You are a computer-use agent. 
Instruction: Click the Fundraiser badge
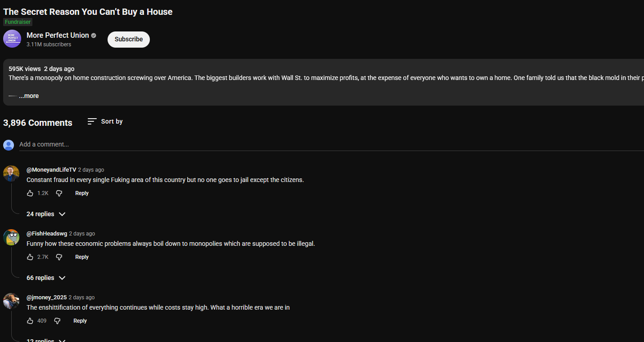click(18, 22)
